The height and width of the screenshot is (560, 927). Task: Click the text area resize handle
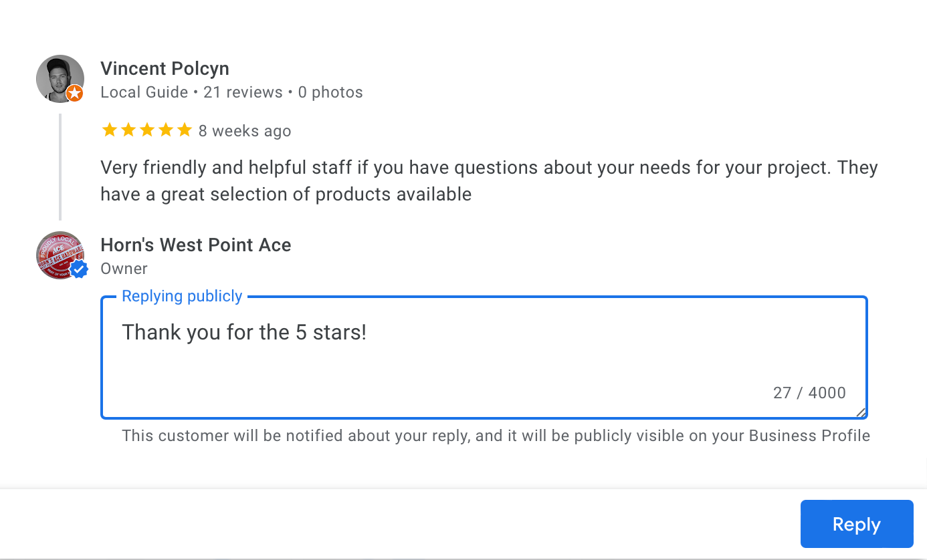click(x=861, y=413)
